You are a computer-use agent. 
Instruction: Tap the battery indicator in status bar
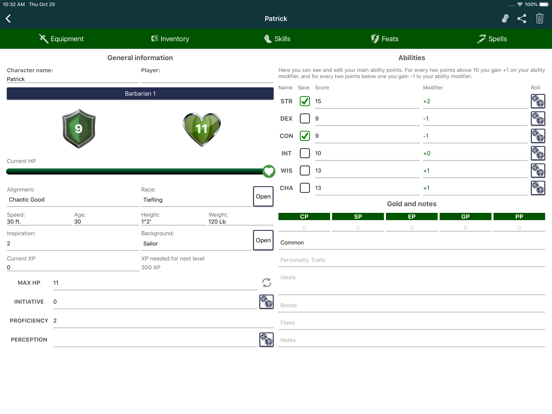coord(544,5)
